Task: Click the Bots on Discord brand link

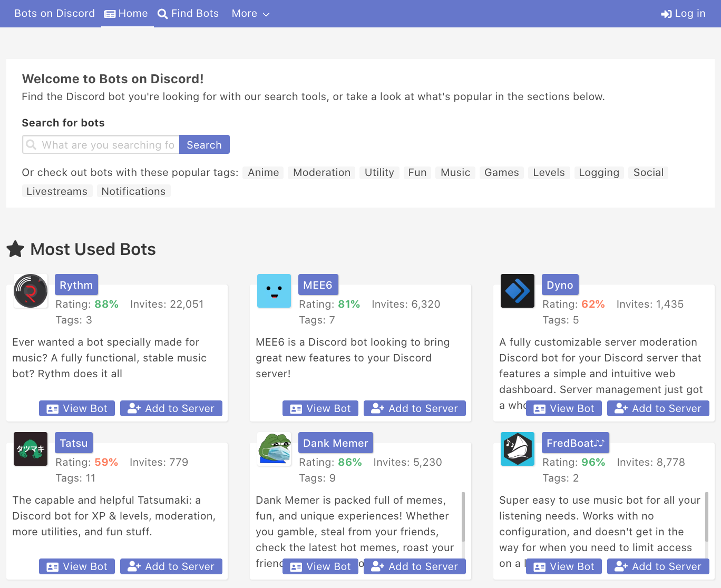Action: 55,14
